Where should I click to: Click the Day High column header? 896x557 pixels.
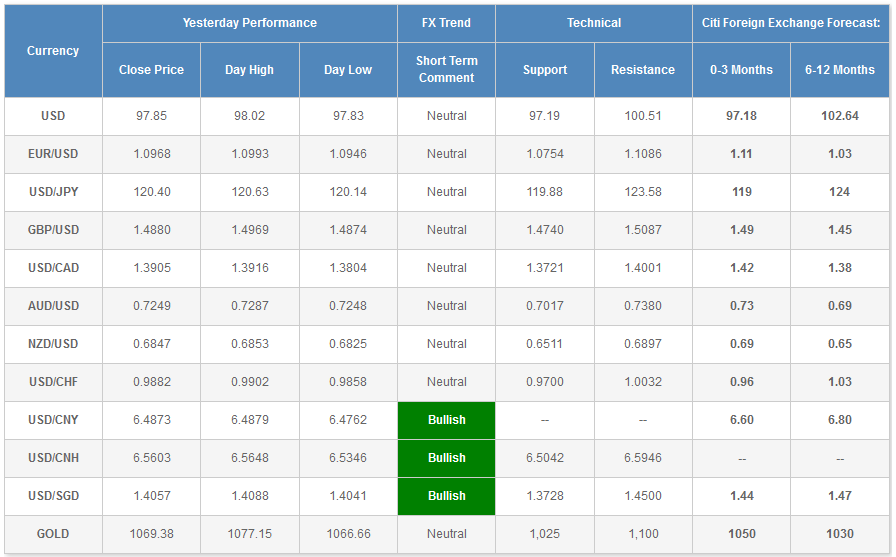coord(249,70)
